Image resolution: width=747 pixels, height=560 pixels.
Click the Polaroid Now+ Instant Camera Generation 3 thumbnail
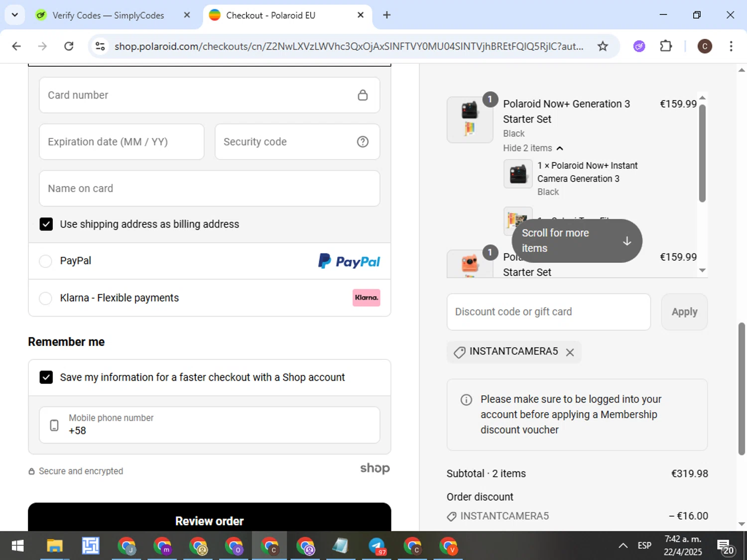point(518,174)
